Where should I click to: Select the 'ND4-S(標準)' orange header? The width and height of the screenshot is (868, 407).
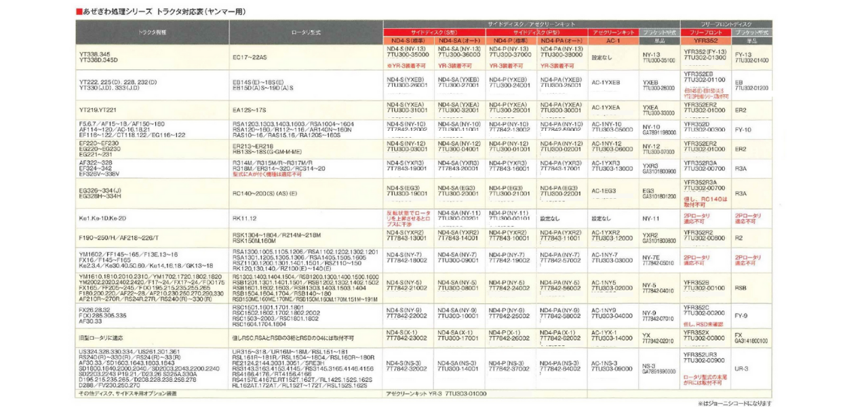click(x=409, y=40)
